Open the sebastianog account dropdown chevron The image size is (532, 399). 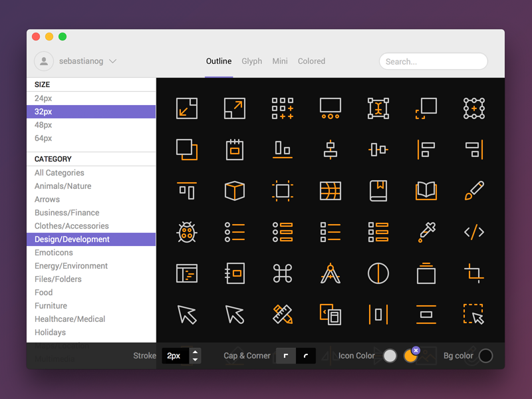pyautogui.click(x=112, y=61)
